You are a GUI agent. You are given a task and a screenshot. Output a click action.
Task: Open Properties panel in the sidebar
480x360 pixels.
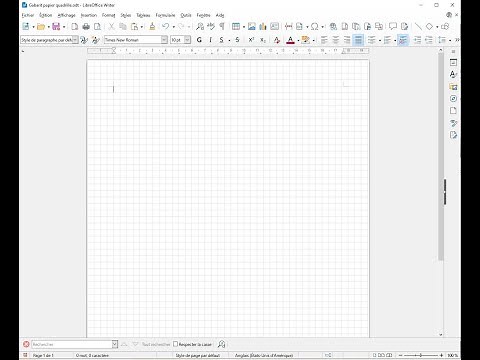click(453, 62)
